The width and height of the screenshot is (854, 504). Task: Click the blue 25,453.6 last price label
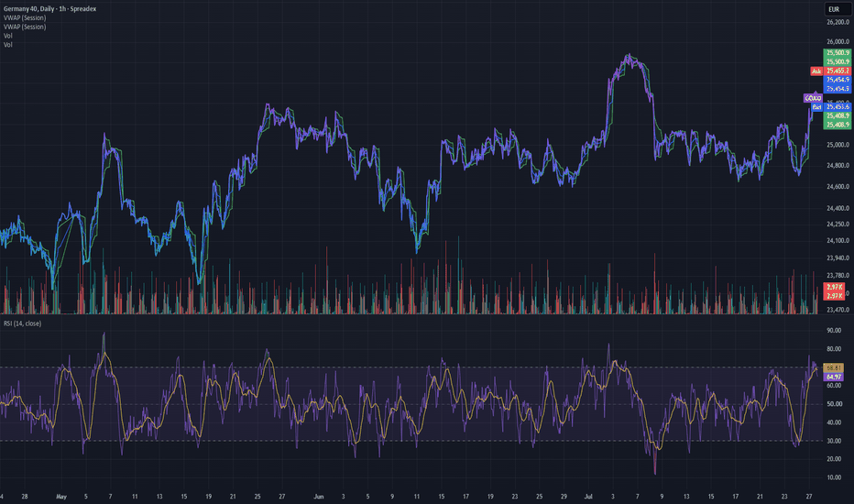pyautogui.click(x=838, y=107)
